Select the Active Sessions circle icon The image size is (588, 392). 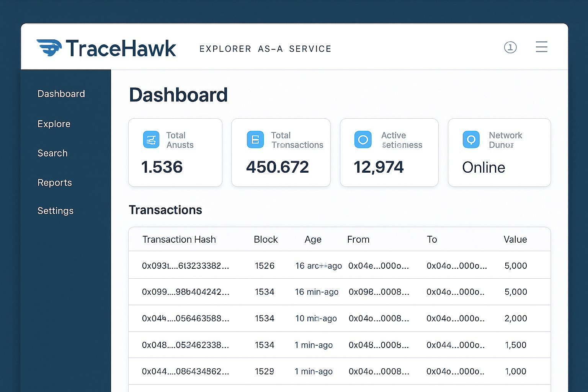363,139
